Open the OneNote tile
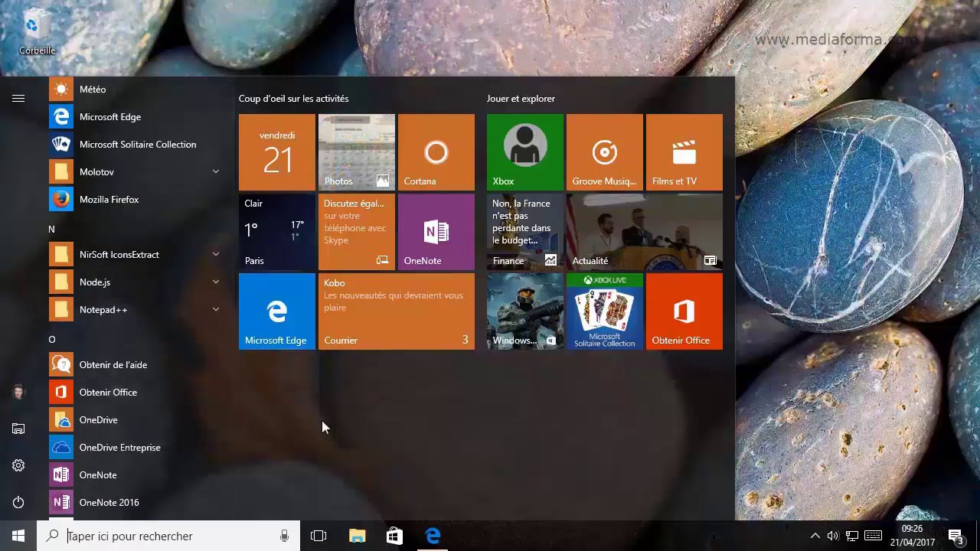Image resolution: width=980 pixels, height=551 pixels. [436, 232]
